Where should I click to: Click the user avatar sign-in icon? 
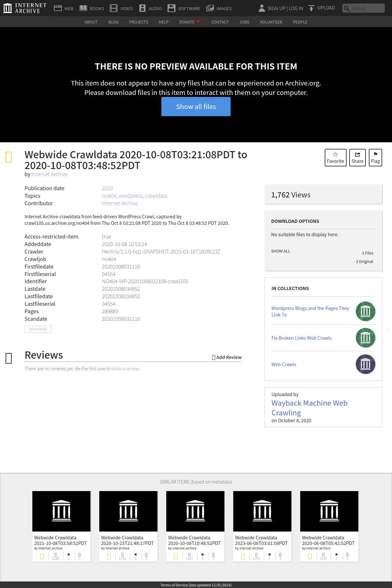coord(262,8)
